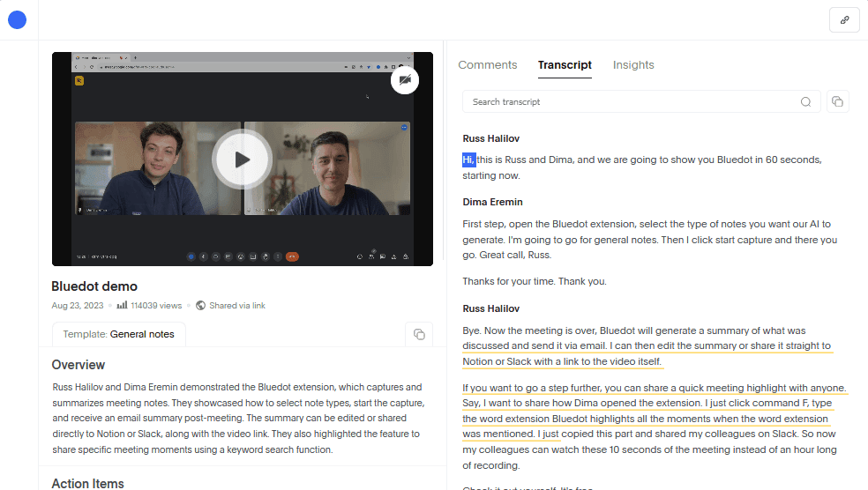This screenshot has height=490, width=868.
Task: Open the Insights tab
Action: pyautogui.click(x=633, y=64)
